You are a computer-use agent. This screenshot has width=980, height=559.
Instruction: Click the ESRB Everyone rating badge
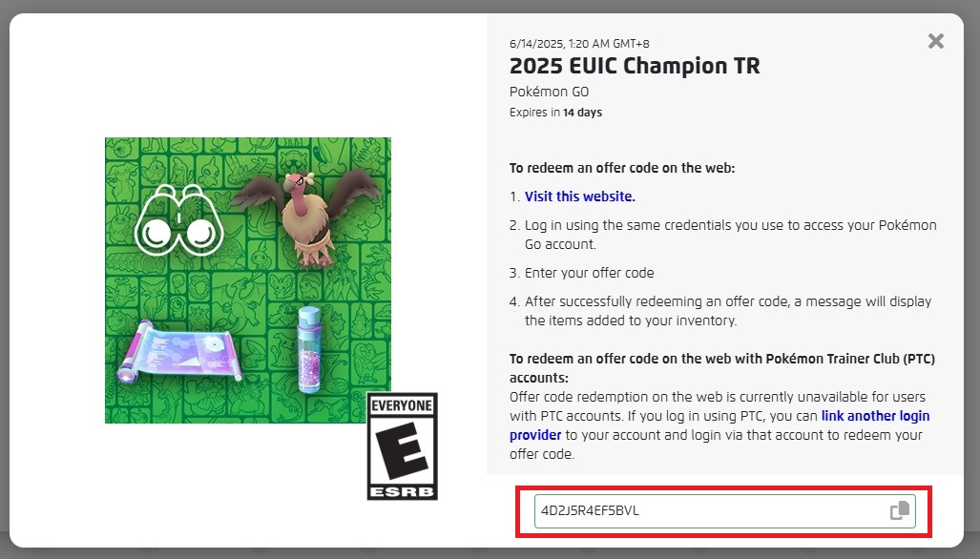402,445
